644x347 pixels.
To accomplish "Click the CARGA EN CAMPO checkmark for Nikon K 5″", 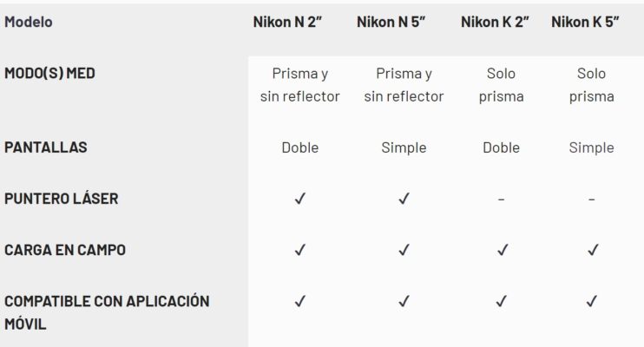I will tap(593, 250).
